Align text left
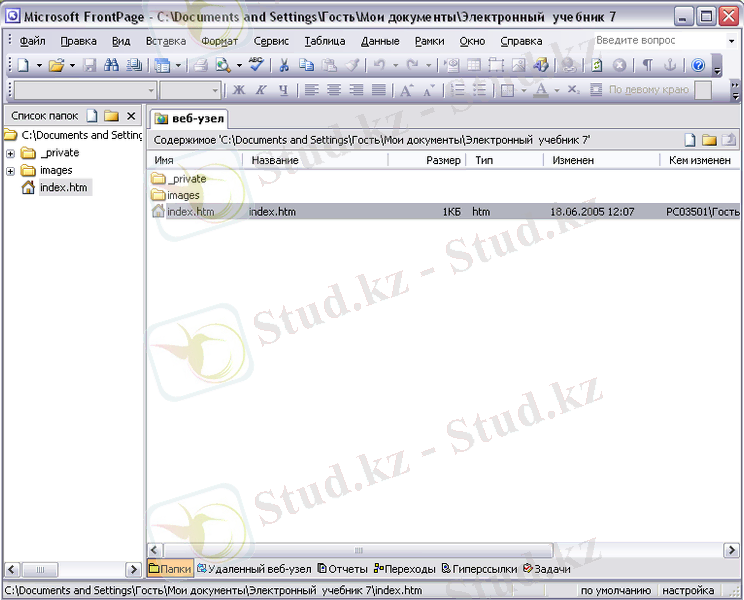 pos(311,90)
